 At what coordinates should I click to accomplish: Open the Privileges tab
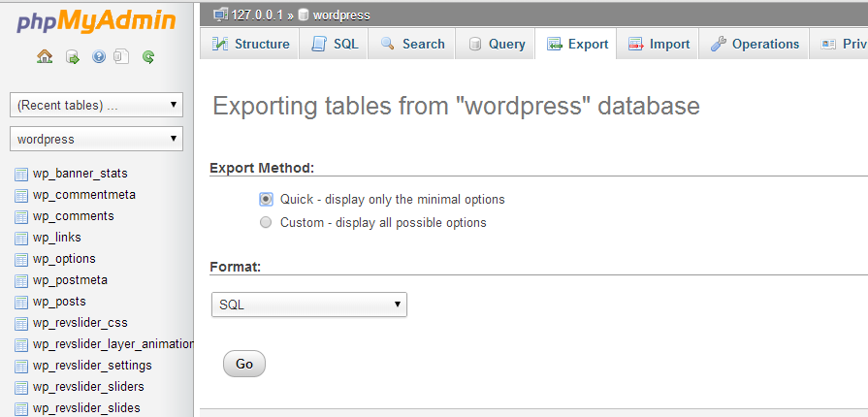pyautogui.click(x=839, y=44)
